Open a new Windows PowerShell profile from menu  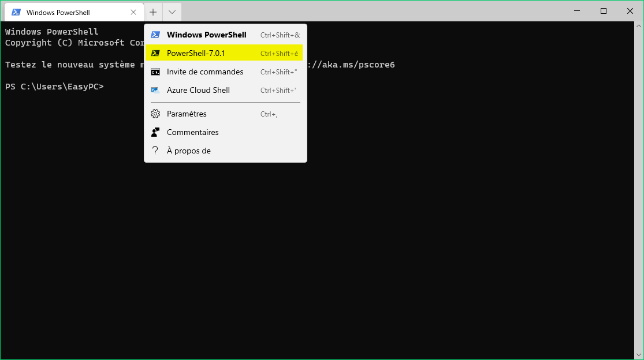pyautogui.click(x=225, y=35)
